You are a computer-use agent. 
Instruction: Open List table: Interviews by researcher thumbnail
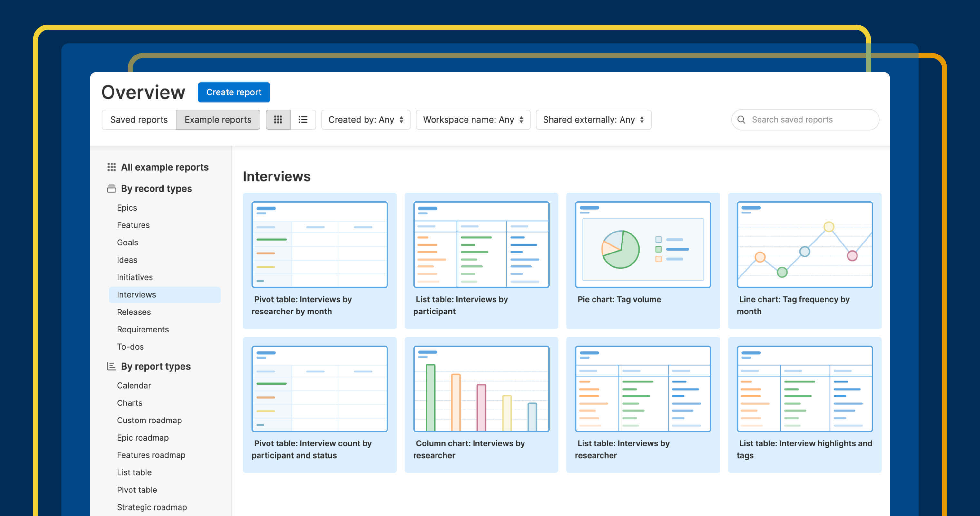pyautogui.click(x=643, y=389)
